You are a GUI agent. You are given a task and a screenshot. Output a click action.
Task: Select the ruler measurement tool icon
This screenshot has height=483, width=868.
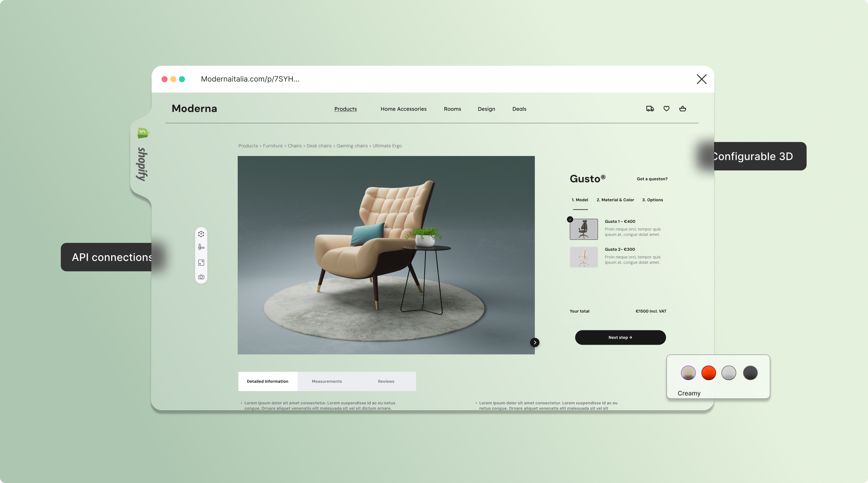(201, 248)
